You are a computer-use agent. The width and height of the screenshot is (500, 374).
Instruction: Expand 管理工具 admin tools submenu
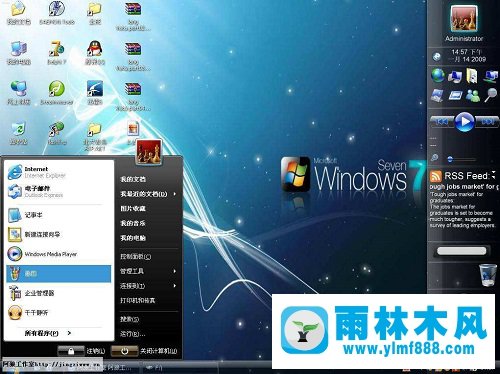point(148,271)
